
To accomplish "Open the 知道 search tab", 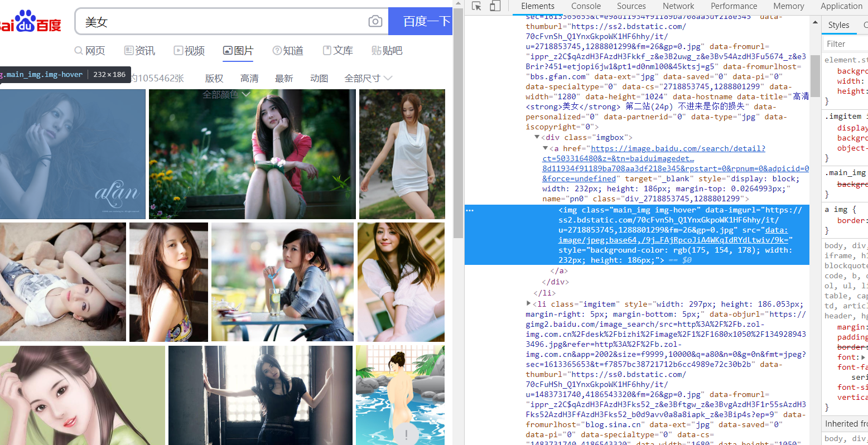I will coord(288,51).
